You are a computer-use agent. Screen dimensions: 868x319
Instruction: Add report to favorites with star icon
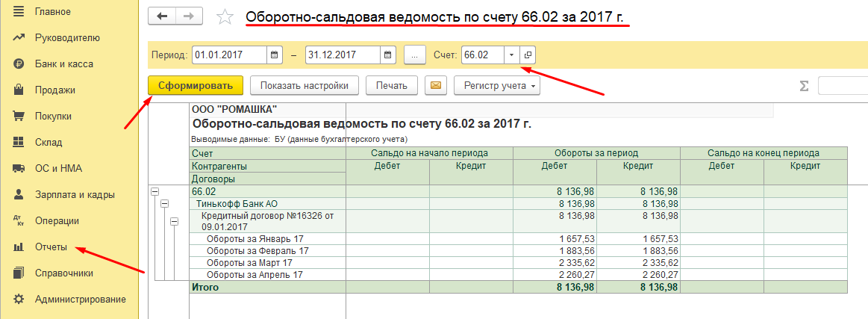tap(225, 17)
